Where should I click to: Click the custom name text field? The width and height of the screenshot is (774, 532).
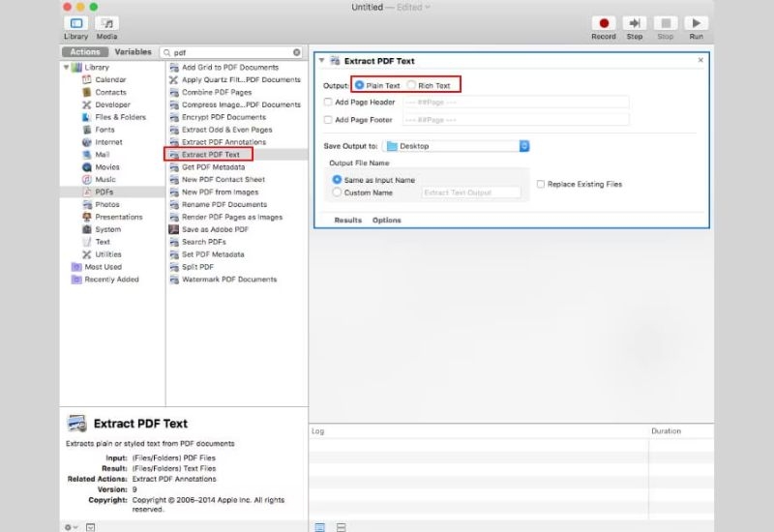[471, 192]
